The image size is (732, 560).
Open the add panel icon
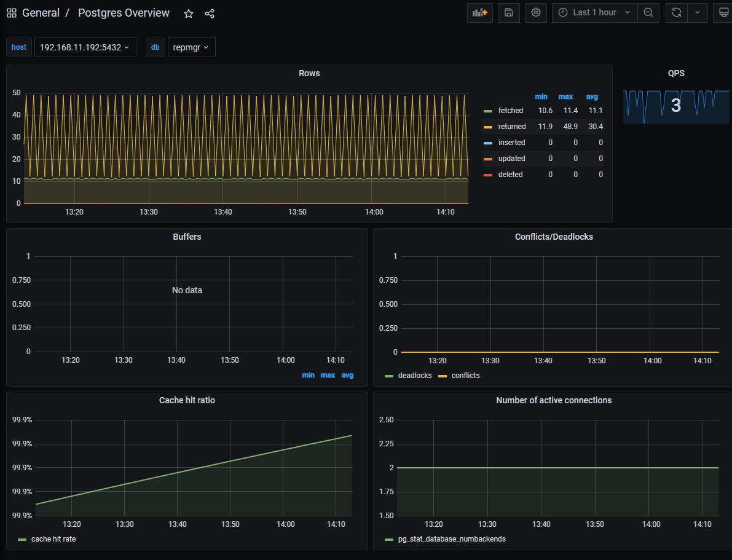tap(479, 12)
